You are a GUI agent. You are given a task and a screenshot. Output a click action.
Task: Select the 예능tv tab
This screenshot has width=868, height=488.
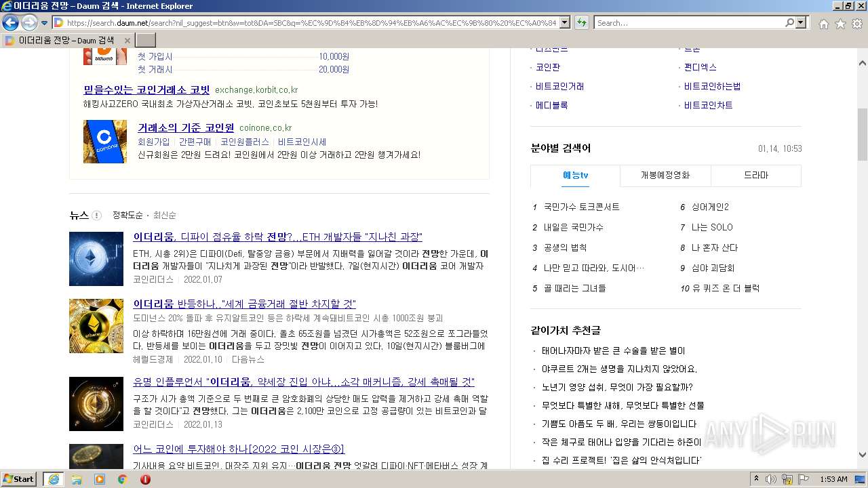point(575,175)
